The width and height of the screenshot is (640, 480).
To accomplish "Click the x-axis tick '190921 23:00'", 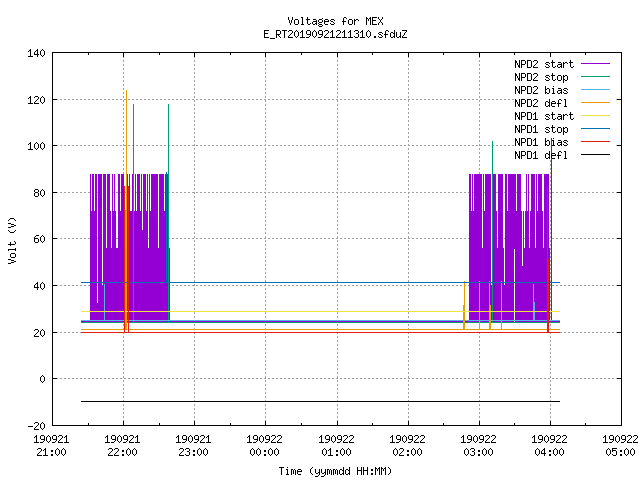I will [193, 446].
